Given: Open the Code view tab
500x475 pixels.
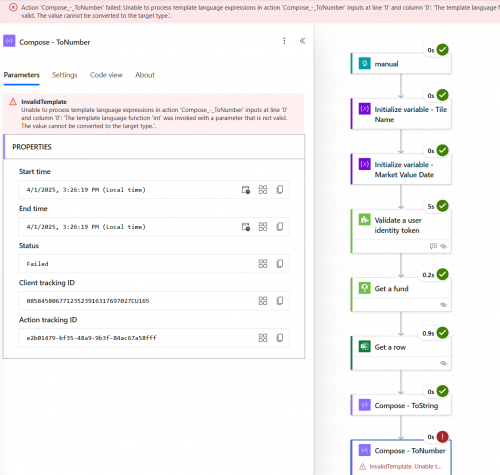Looking at the screenshot, I should (x=106, y=75).
